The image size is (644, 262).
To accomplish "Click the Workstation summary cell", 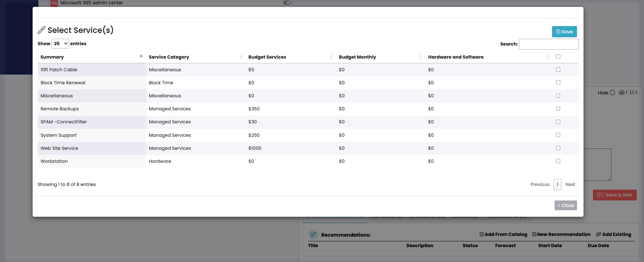I will pos(92,161).
